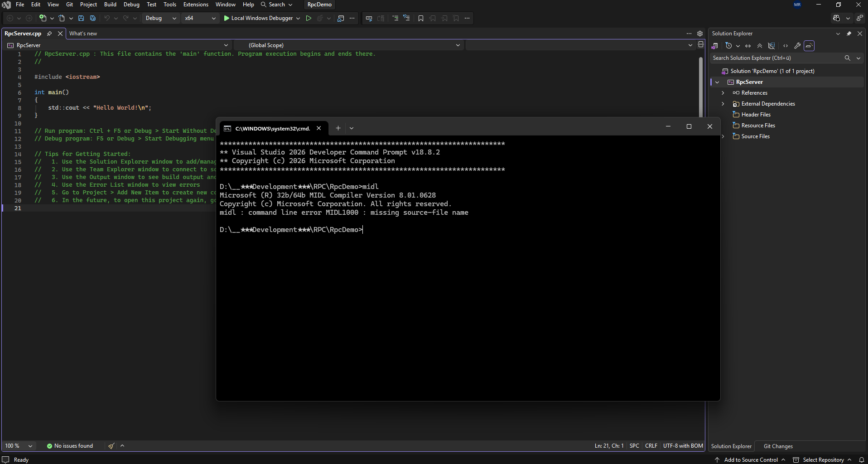Click the GitHub Copilot icon at top right

point(836,18)
